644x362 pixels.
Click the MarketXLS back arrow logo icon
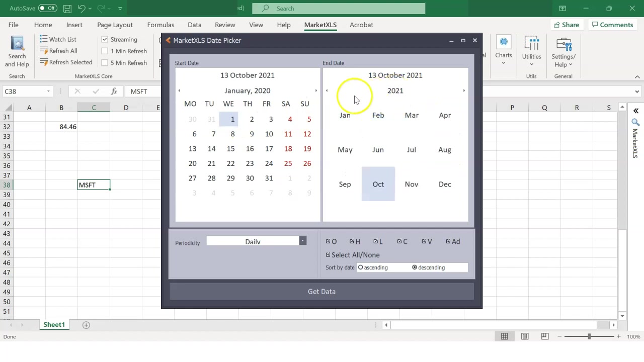pos(168,40)
